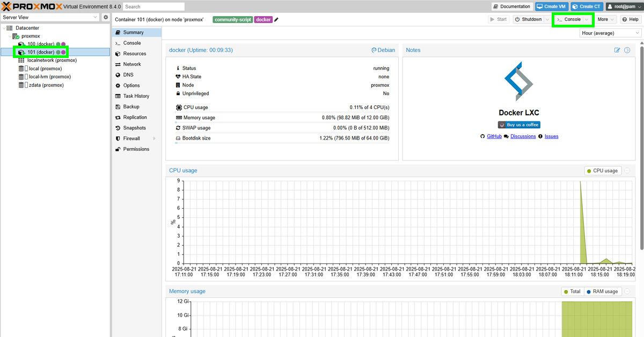
Task: Click the Create CT button
Action: click(x=587, y=6)
